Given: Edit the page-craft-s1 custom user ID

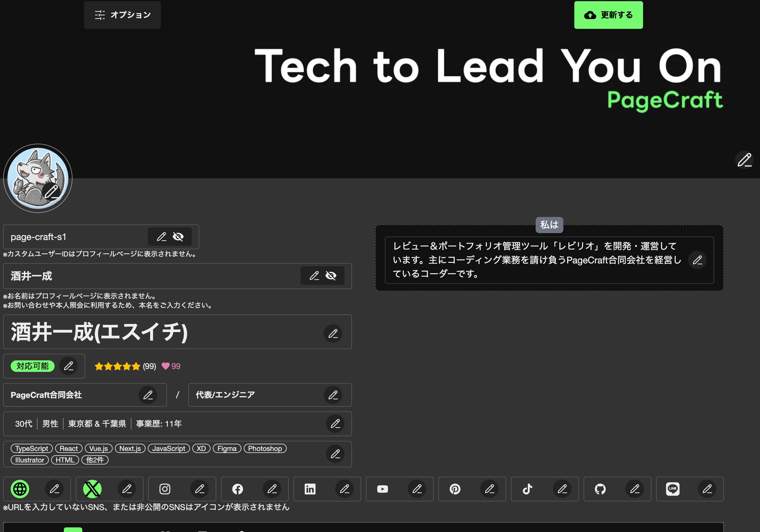Looking at the screenshot, I should click(161, 237).
